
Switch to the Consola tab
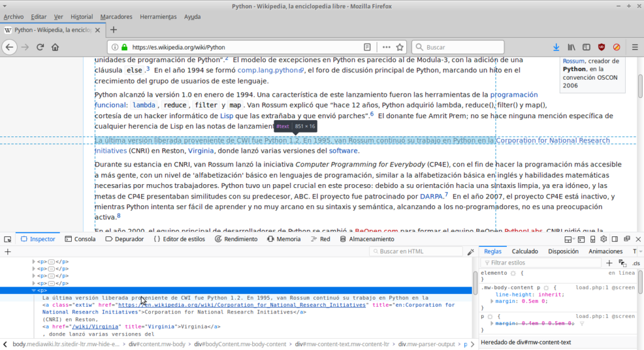point(80,239)
